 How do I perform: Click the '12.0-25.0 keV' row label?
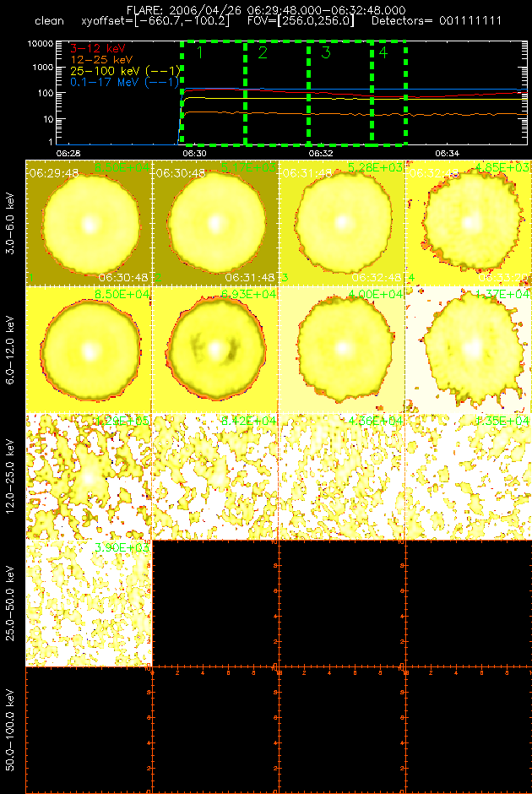click(12, 477)
